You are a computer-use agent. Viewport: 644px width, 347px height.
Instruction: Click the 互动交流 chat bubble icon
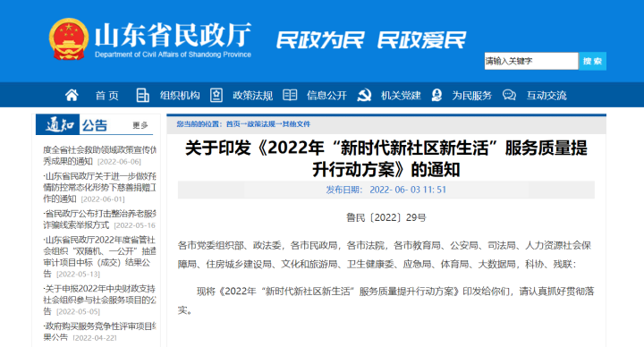tap(509, 96)
